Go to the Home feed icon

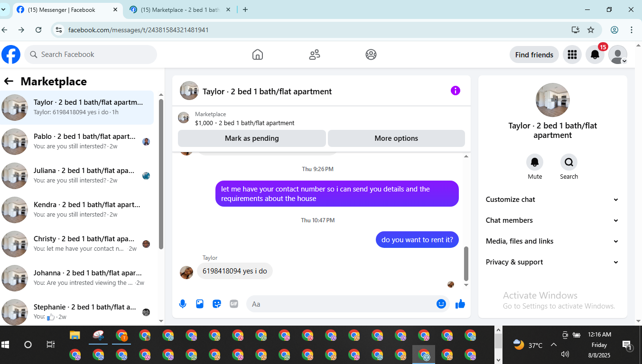pos(258,55)
